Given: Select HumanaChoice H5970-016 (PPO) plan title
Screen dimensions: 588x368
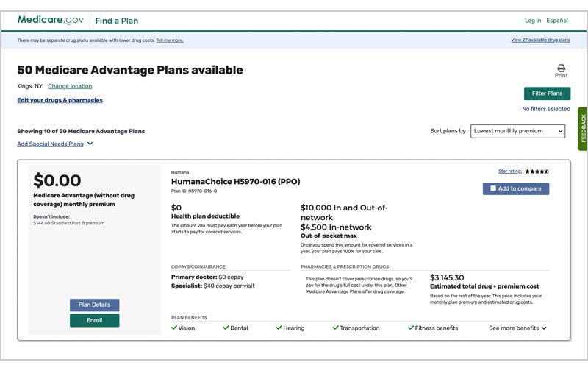Looking at the screenshot, I should tap(235, 181).
